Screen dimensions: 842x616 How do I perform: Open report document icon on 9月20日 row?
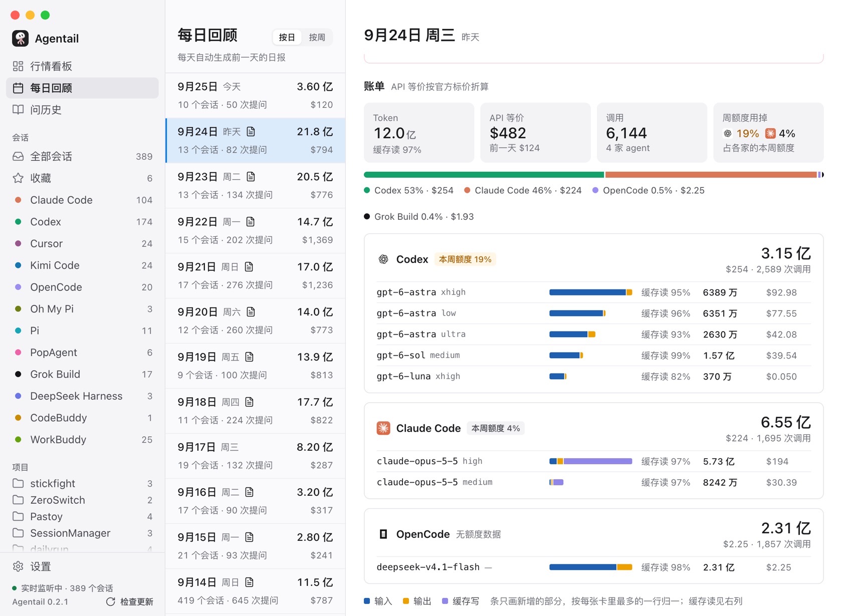coord(251,312)
